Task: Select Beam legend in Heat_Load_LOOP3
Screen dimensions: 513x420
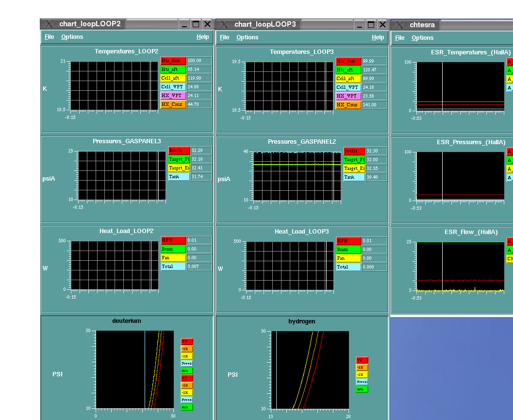Action: point(349,250)
